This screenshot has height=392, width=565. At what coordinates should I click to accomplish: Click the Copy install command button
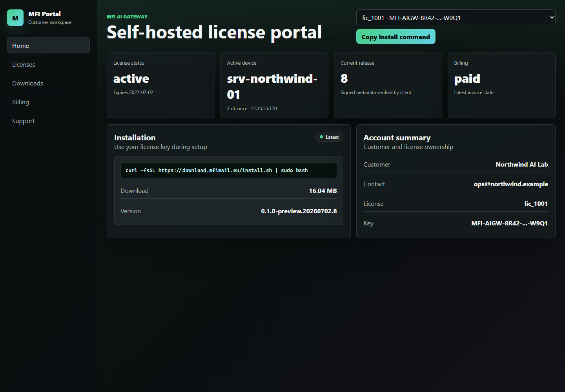[x=395, y=36]
